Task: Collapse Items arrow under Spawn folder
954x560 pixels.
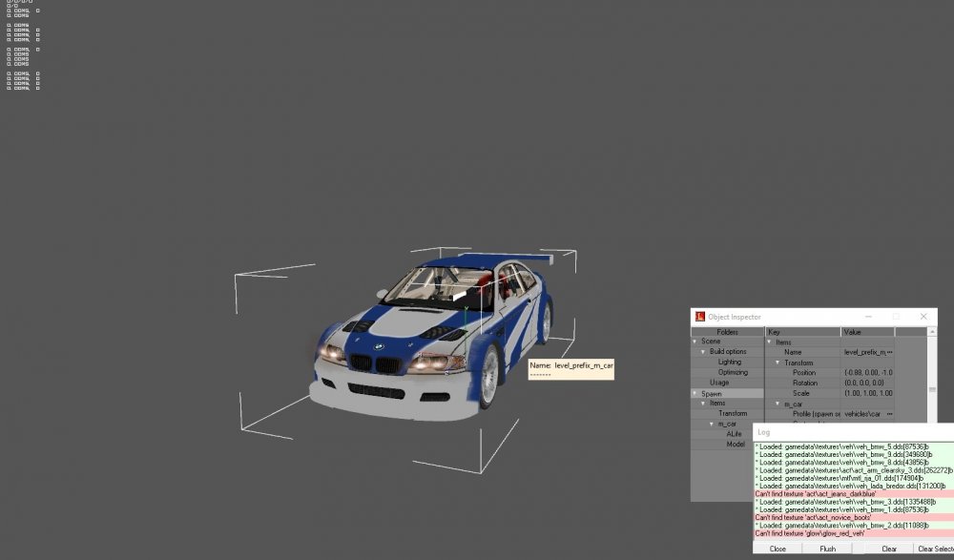Action: coord(703,404)
